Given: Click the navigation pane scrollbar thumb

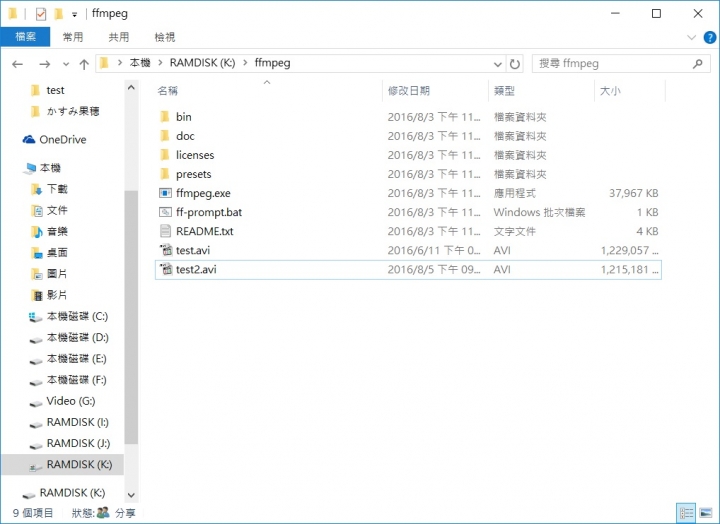Looking at the screenshot, I should tap(131, 317).
